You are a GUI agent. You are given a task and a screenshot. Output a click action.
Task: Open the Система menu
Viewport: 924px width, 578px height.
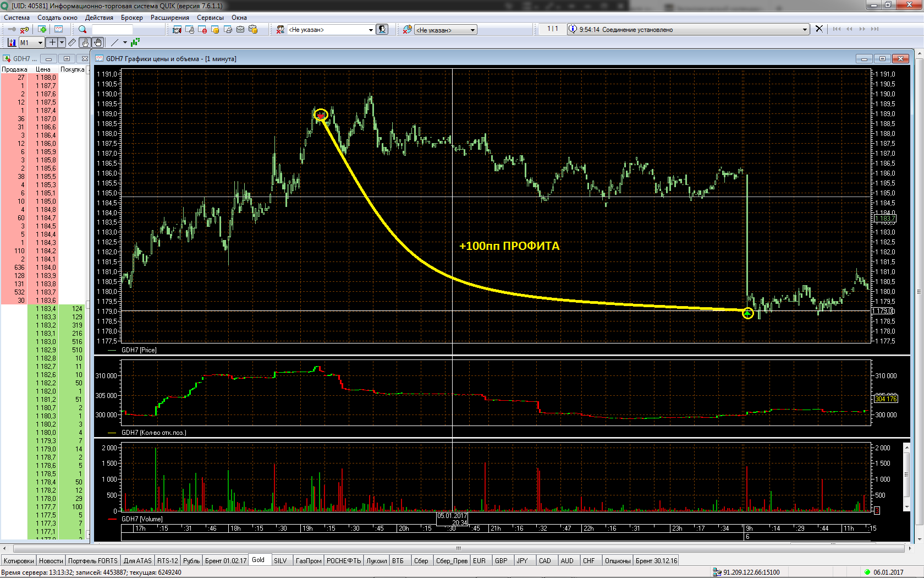click(16, 18)
